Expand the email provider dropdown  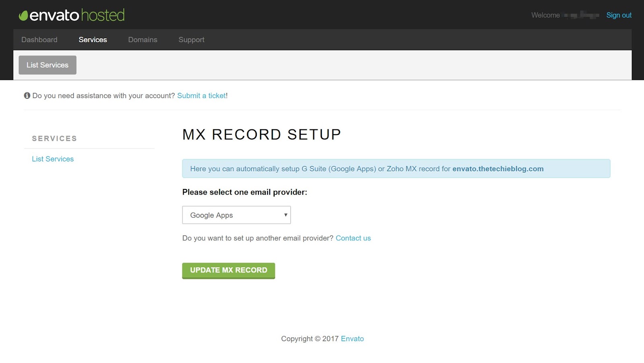(237, 215)
